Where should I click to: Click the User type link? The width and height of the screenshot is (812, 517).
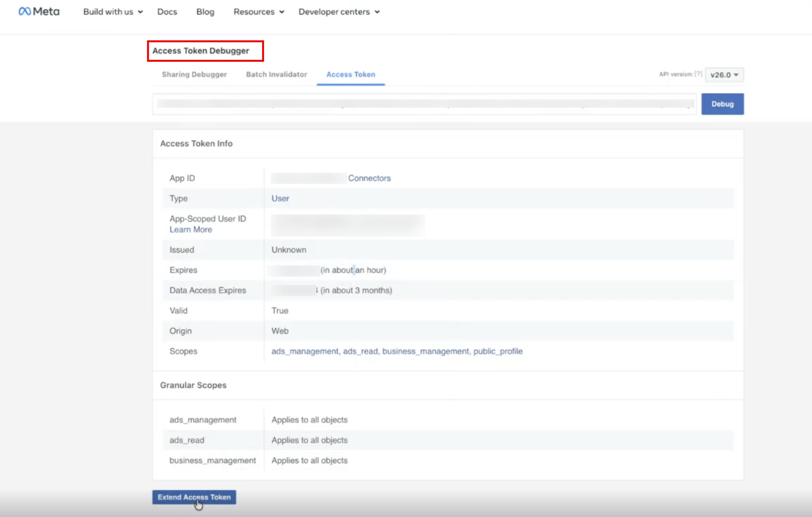(280, 199)
